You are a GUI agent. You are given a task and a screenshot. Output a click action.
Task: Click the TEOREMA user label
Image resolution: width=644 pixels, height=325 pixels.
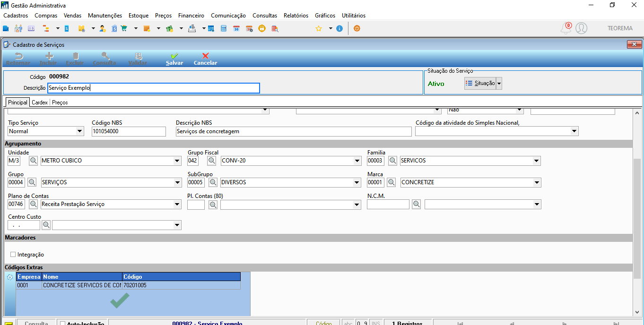click(x=620, y=28)
